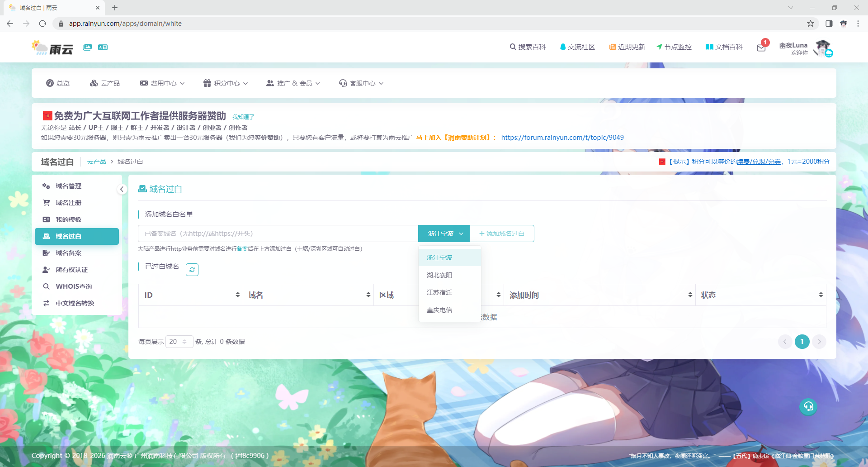Expand the 费用中心 navigation dropdown
868x467 pixels.
pos(162,83)
